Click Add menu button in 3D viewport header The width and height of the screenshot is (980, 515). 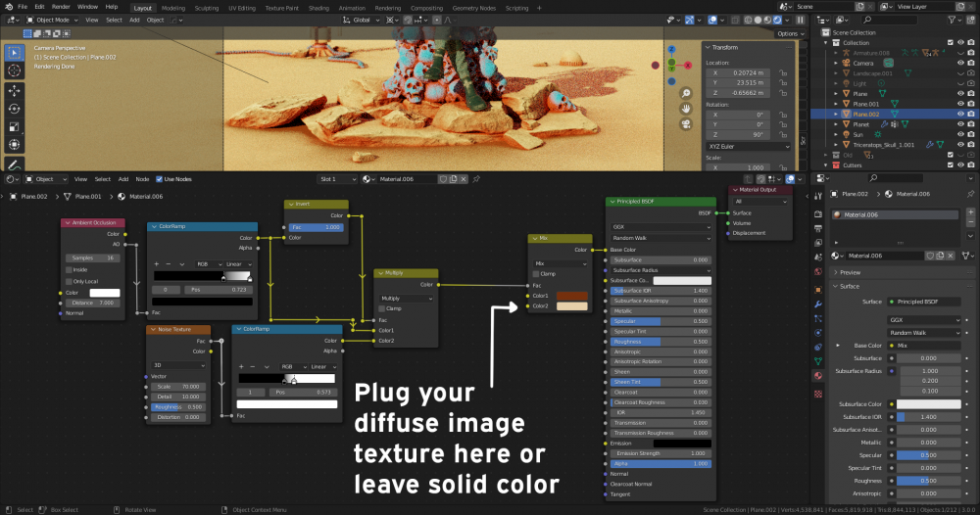134,20
